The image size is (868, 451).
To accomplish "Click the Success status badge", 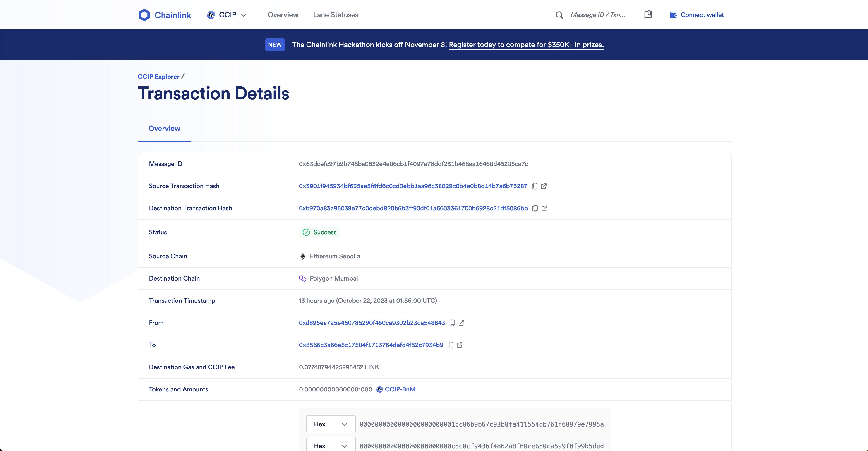I will (x=319, y=232).
